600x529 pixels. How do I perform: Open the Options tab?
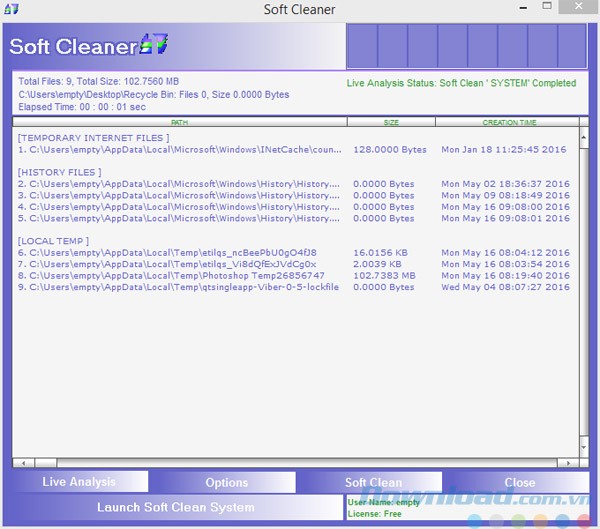(226, 482)
